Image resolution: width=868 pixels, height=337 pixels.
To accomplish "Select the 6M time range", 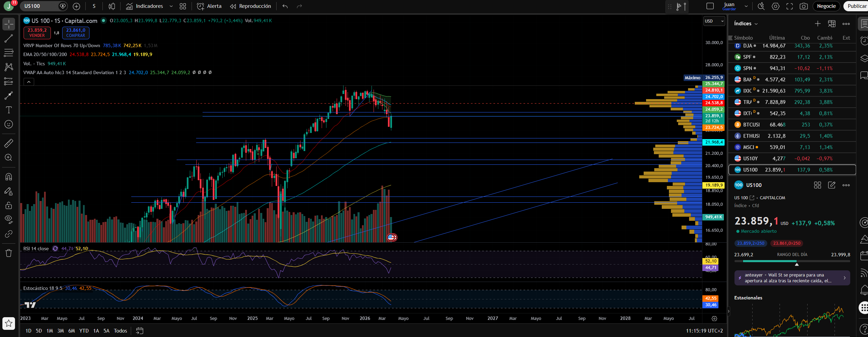I will pos(71,331).
